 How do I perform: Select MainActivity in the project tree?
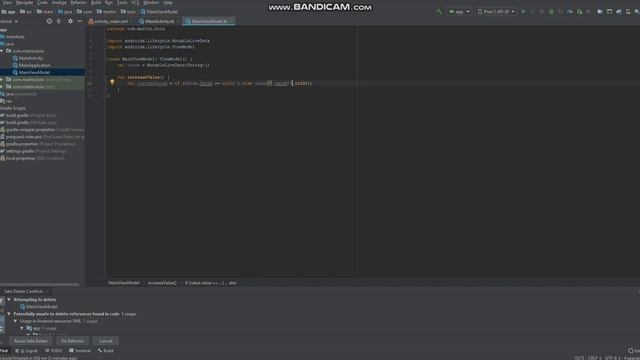(31, 58)
